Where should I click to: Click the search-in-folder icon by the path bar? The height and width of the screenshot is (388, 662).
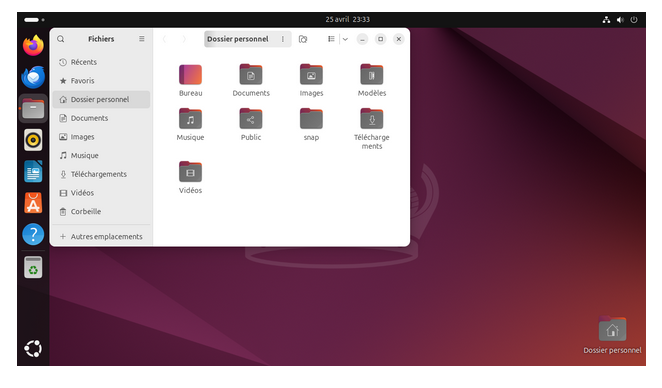click(303, 39)
